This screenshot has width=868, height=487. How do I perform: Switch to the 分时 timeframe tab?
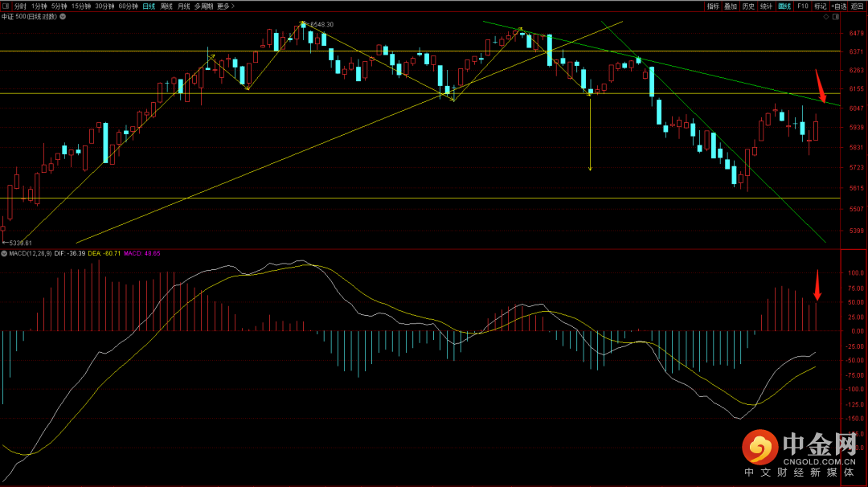click(x=20, y=6)
